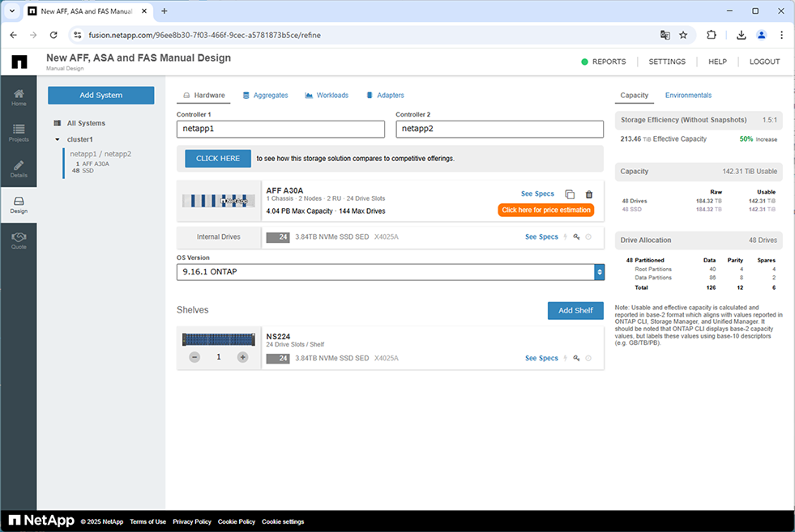Open See Specs for NS224 shelf
Viewport: 795px width, 532px height.
pyautogui.click(x=541, y=358)
